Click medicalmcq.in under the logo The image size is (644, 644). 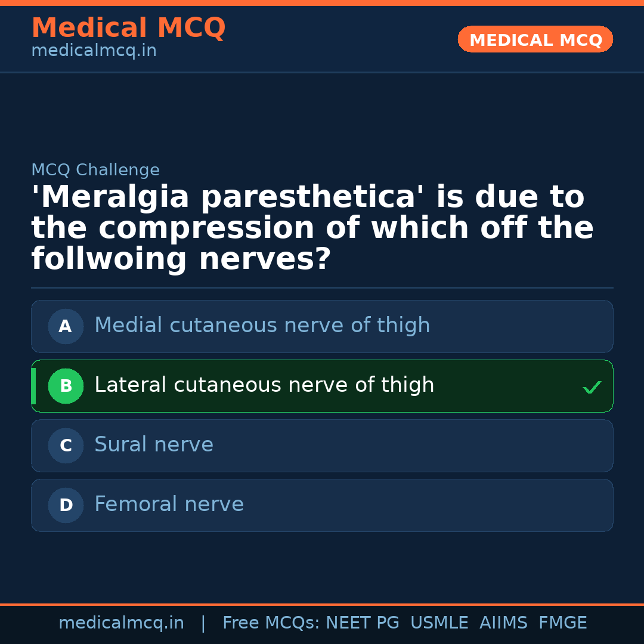point(94,51)
